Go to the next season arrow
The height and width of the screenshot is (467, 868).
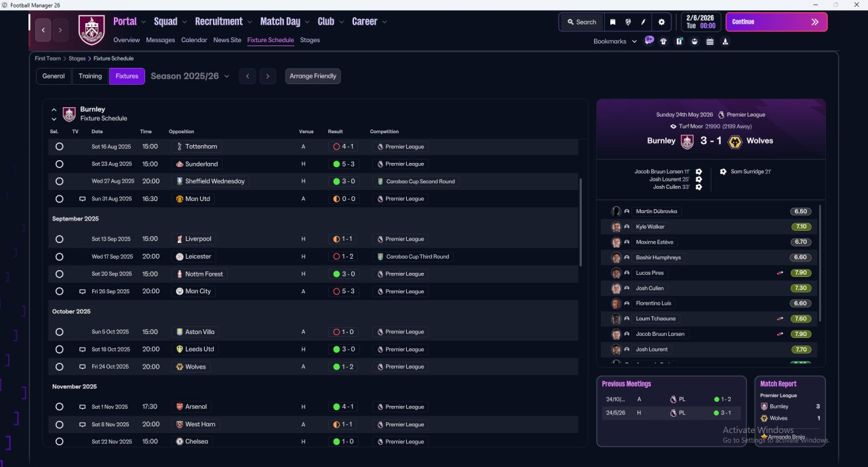[268, 76]
